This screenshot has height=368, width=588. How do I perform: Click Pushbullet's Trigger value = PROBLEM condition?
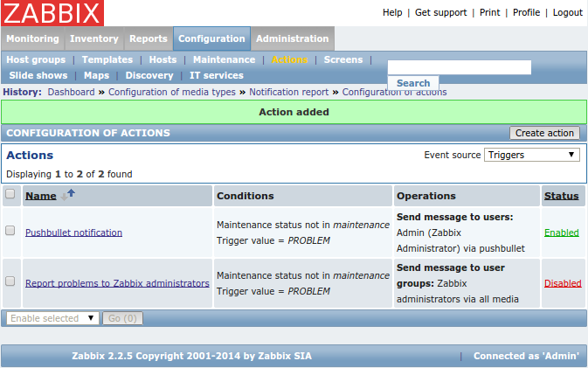(x=273, y=240)
